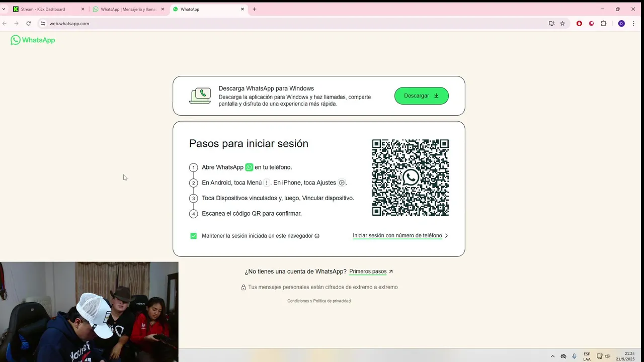
Task: Click the ESP LAA language indicator
Action: [587, 356]
